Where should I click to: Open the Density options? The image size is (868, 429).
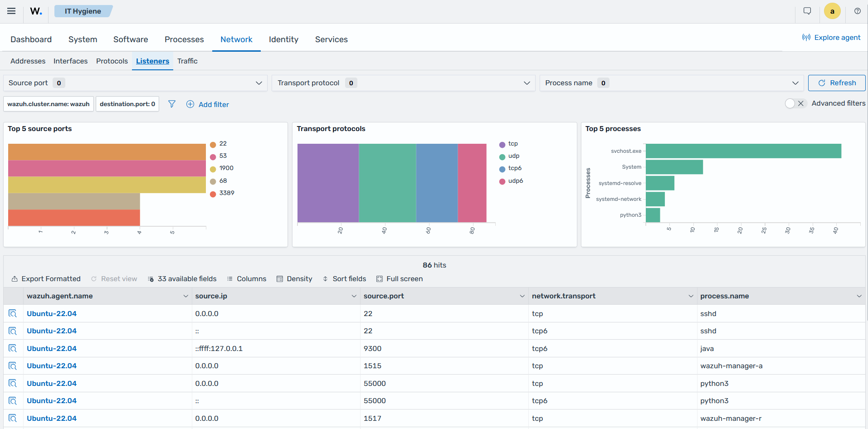[x=294, y=279]
